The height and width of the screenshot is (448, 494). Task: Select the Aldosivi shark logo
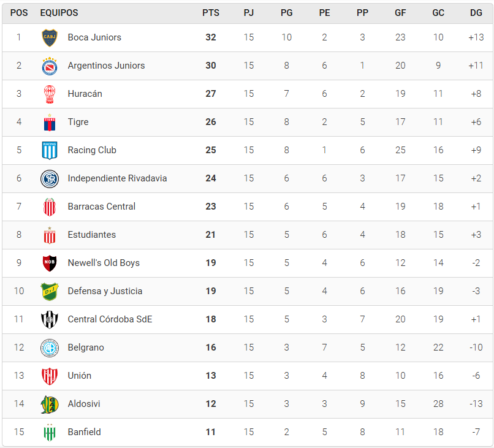(x=50, y=404)
